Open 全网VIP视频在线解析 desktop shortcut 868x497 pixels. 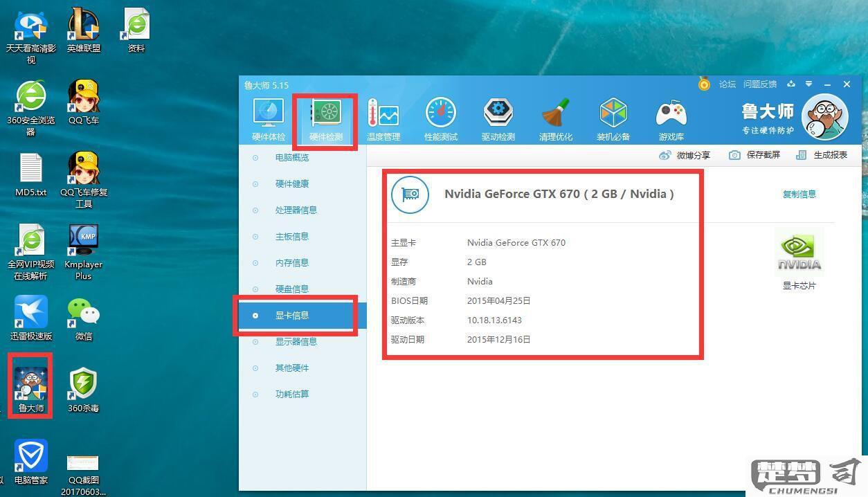[x=31, y=253]
